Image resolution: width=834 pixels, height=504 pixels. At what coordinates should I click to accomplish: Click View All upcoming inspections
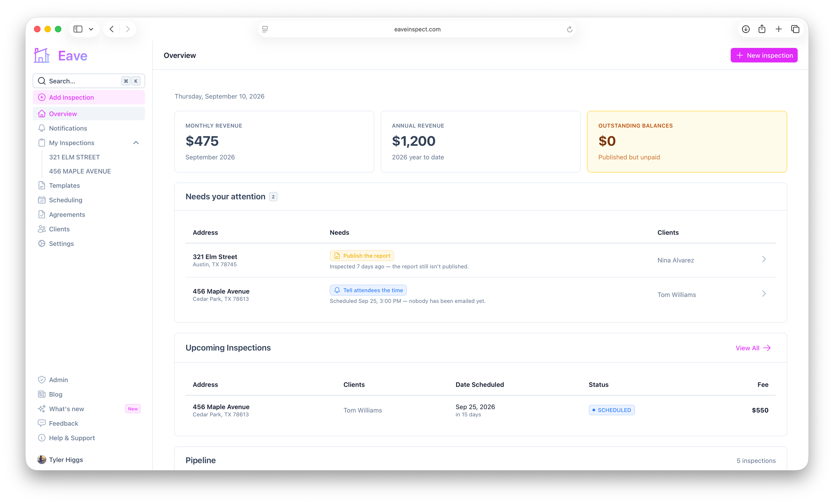pyautogui.click(x=753, y=348)
